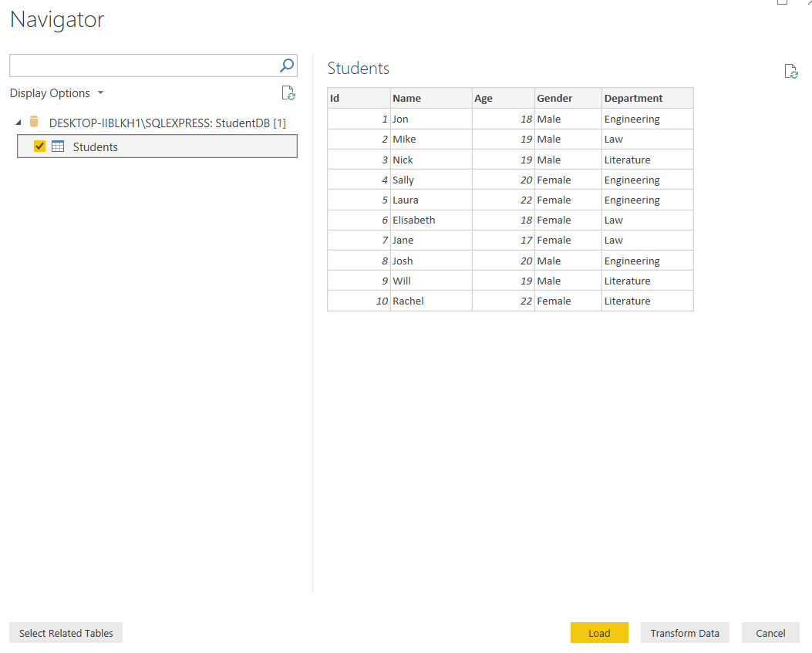Screen dimensions: 812x653
Task: Cancel the Navigator dialog
Action: pyautogui.click(x=770, y=633)
